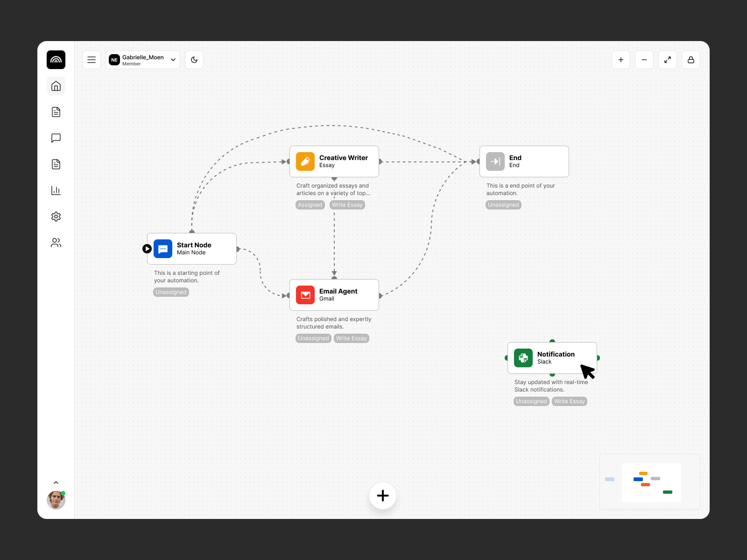Collapse the profile panel using chevron

[x=56, y=483]
